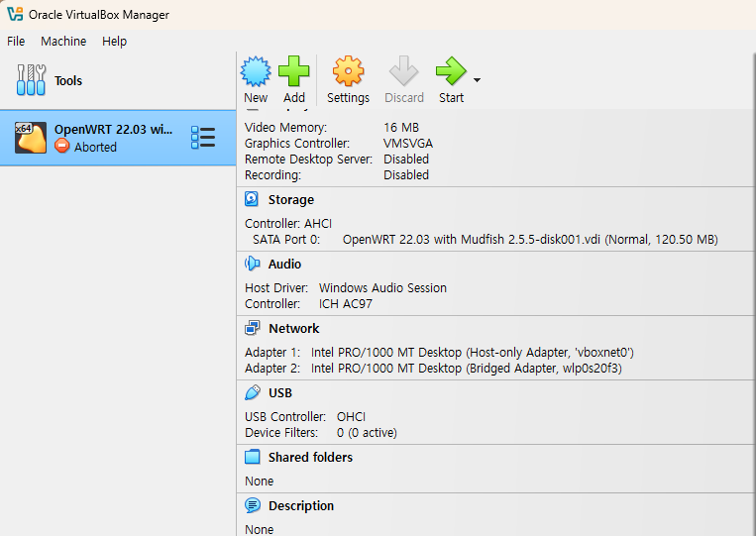Click the Device Filters 0 (0 active) value
This screenshot has height=536, width=756.
(367, 433)
